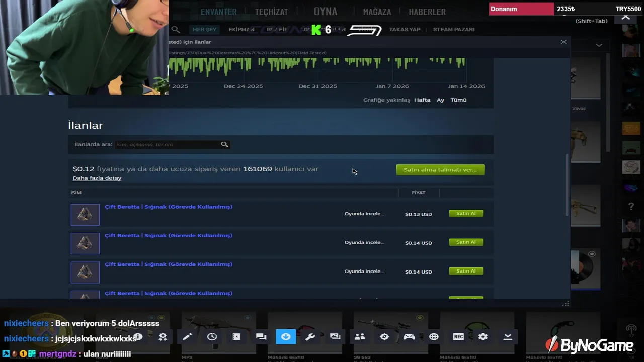Zoom graph to Ay
The width and height of the screenshot is (644, 362).
pyautogui.click(x=440, y=100)
